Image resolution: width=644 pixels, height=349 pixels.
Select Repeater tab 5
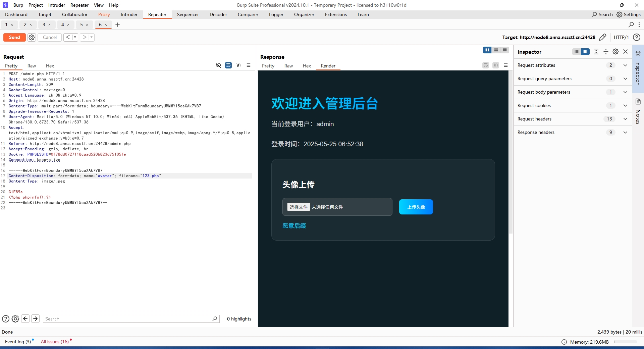click(x=82, y=24)
